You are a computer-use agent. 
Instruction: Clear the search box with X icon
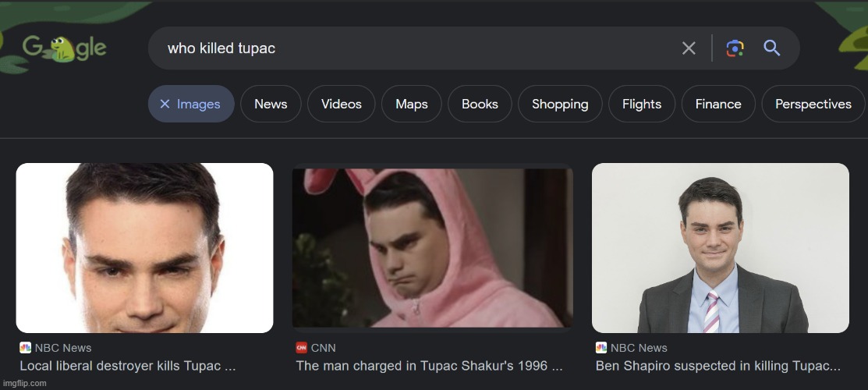pyautogui.click(x=689, y=48)
